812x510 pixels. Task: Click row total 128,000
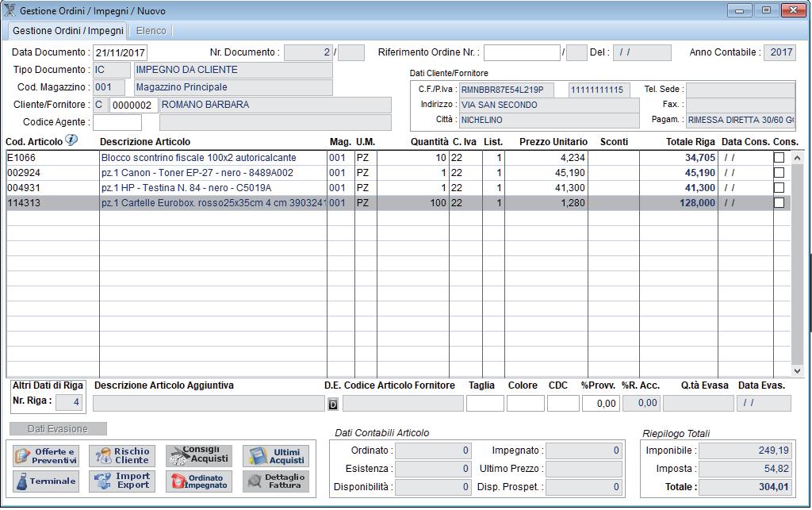(679, 202)
